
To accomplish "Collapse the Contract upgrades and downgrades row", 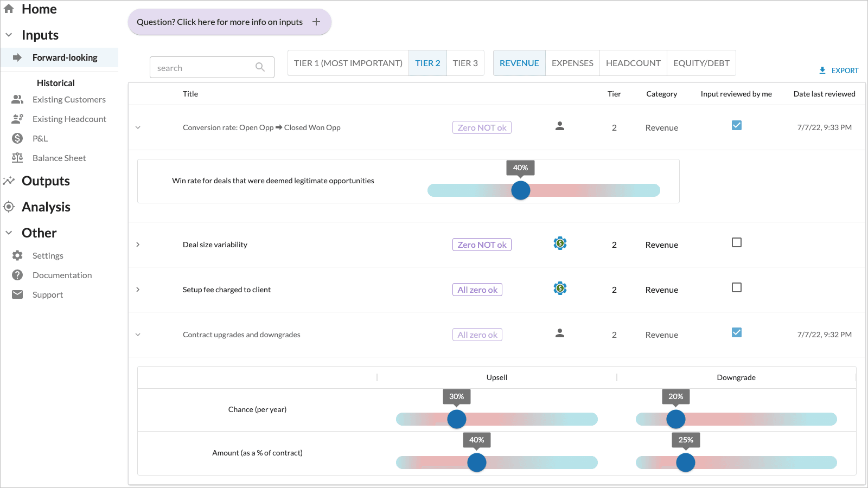I will 138,335.
